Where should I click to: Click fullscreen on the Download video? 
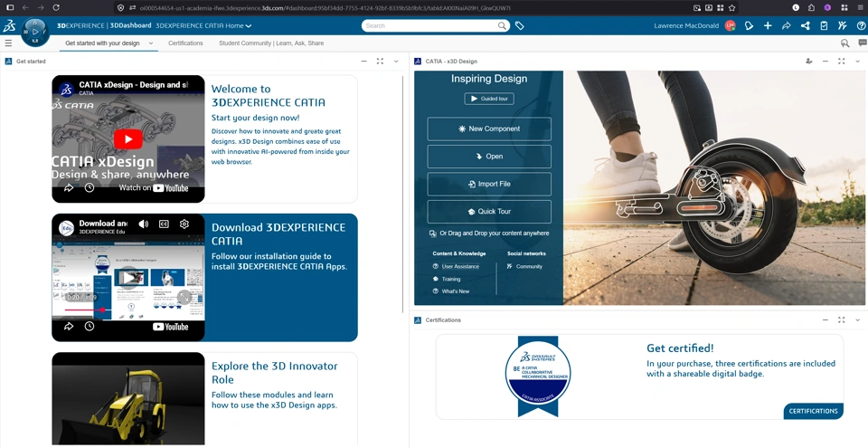184,297
